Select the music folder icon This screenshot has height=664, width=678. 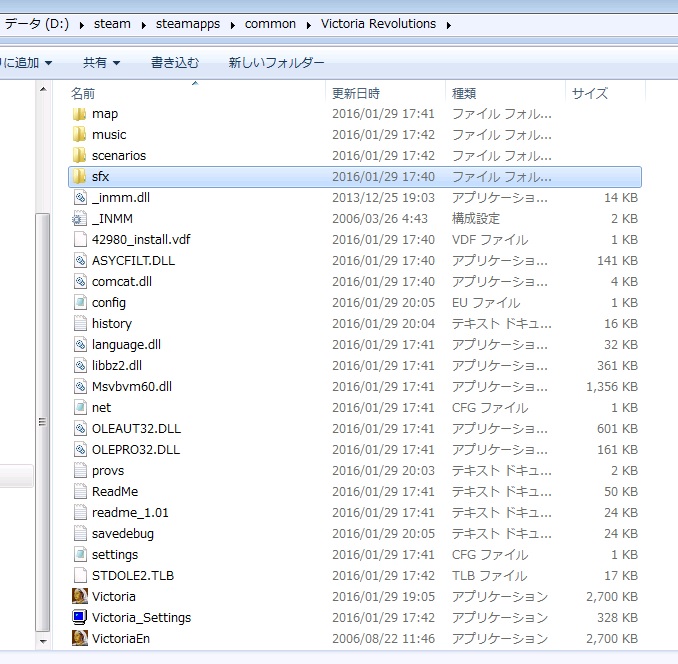click(80, 134)
